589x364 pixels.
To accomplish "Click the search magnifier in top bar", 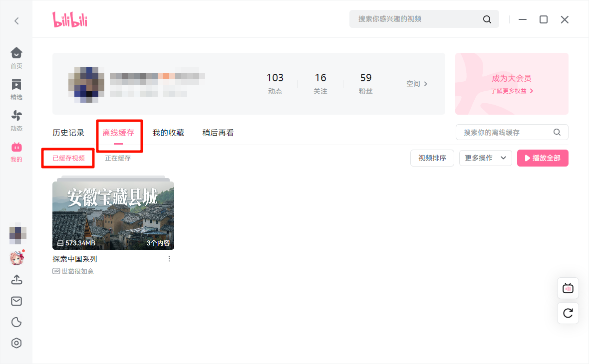I will point(487,19).
